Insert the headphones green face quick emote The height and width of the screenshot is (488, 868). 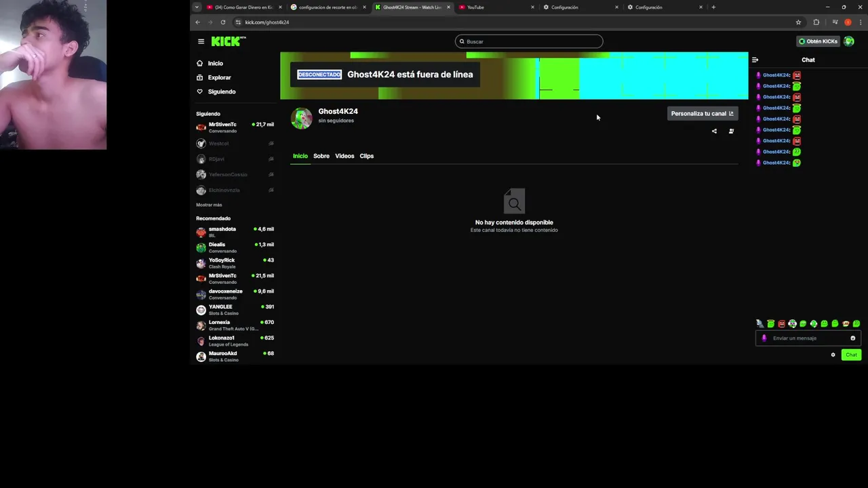[814, 324]
